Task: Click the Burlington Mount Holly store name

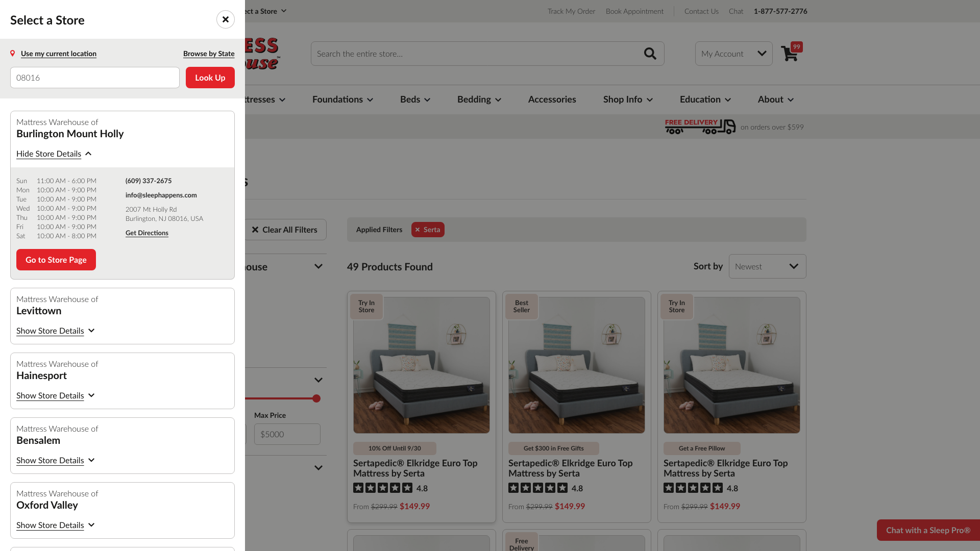Action: (x=70, y=134)
